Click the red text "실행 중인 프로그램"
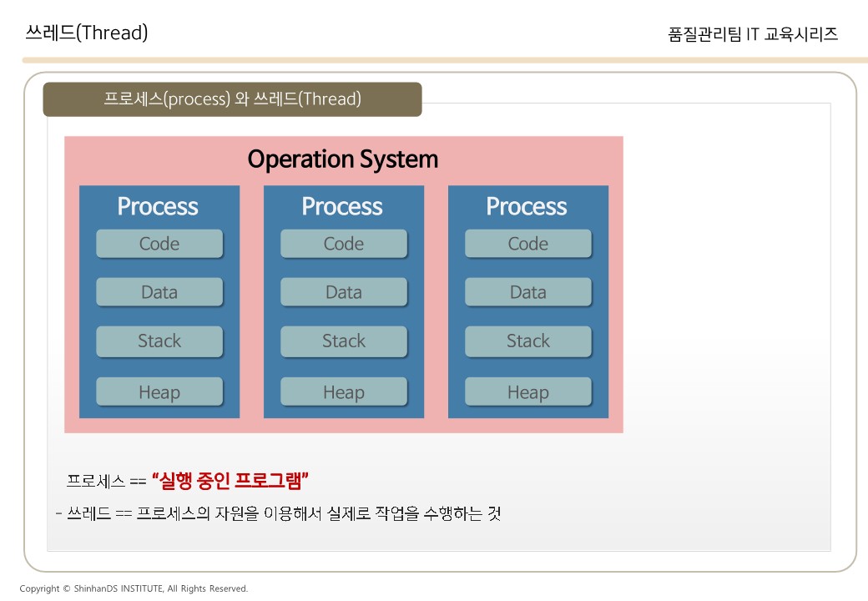The width and height of the screenshot is (868, 601). coord(230,480)
